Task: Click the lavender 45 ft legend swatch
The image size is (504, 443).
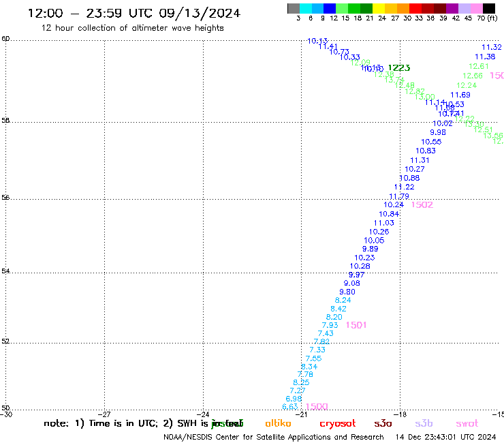Action: pos(464,8)
